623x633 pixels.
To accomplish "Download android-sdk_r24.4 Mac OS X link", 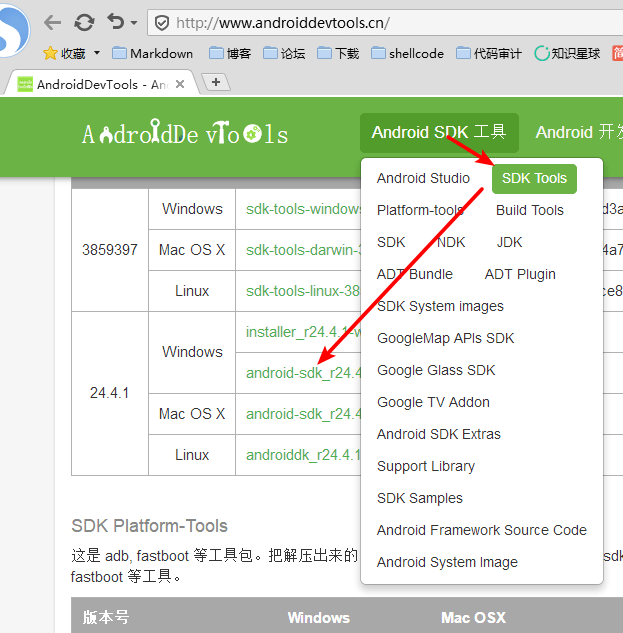I will point(303,414).
